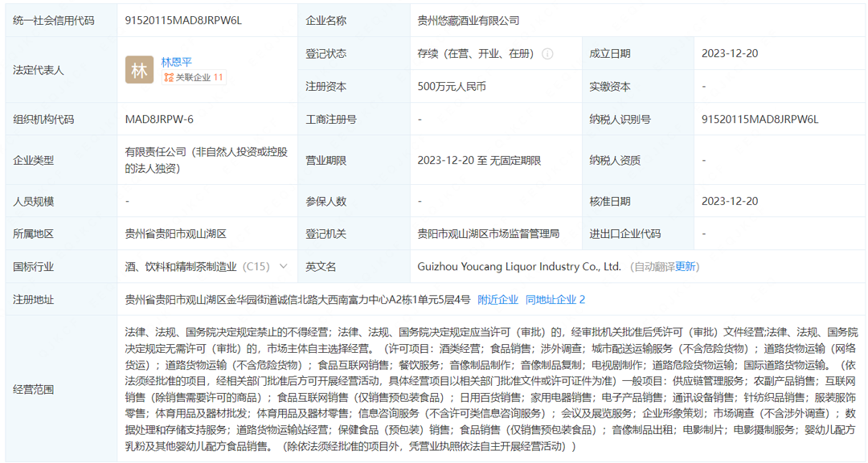Click the 参保人数 label
The height and width of the screenshot is (463, 868).
click(x=326, y=201)
